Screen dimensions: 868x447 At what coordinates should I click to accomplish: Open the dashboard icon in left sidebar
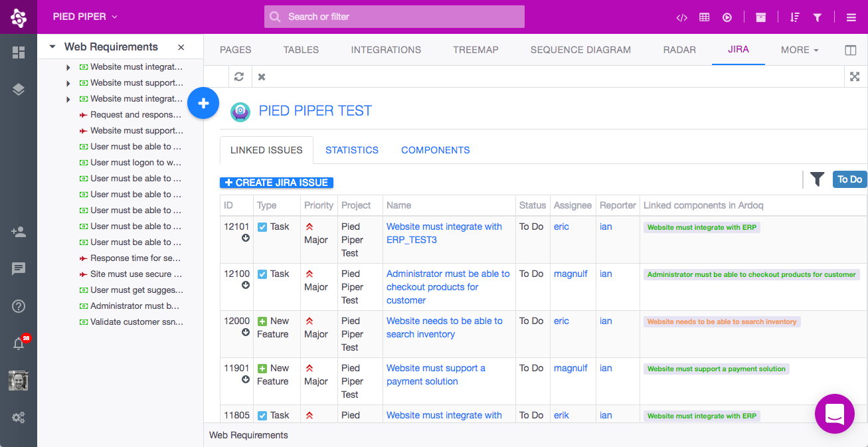pyautogui.click(x=19, y=52)
